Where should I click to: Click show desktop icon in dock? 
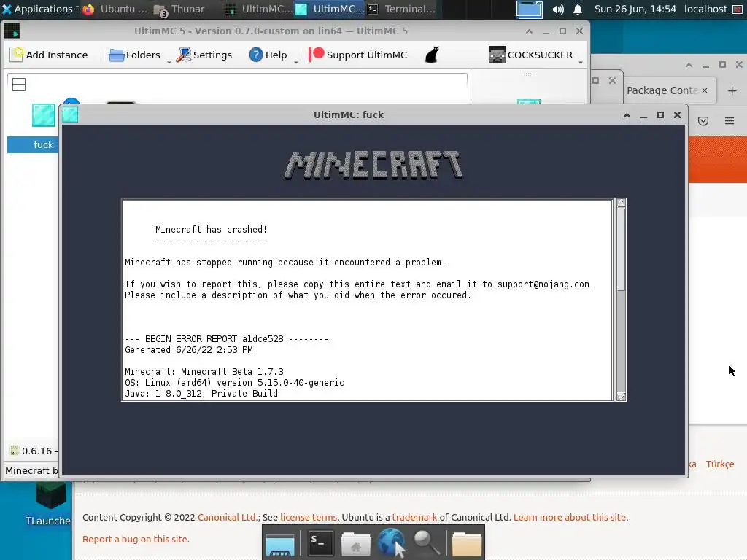280,544
